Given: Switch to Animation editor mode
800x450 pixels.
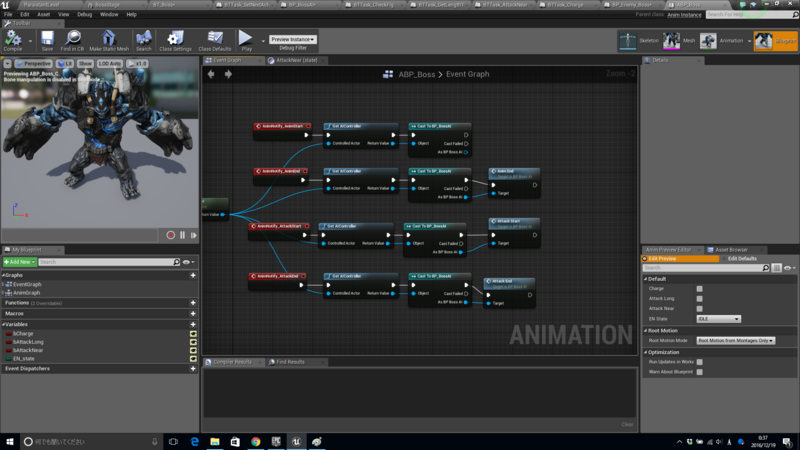Looking at the screenshot, I should (x=721, y=41).
